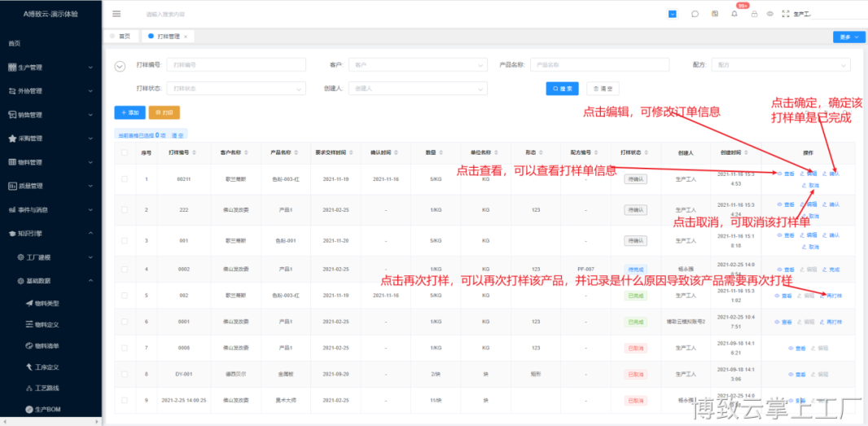Switch to the 首页 tab
The height and width of the screenshot is (426, 868).
pyautogui.click(x=121, y=37)
